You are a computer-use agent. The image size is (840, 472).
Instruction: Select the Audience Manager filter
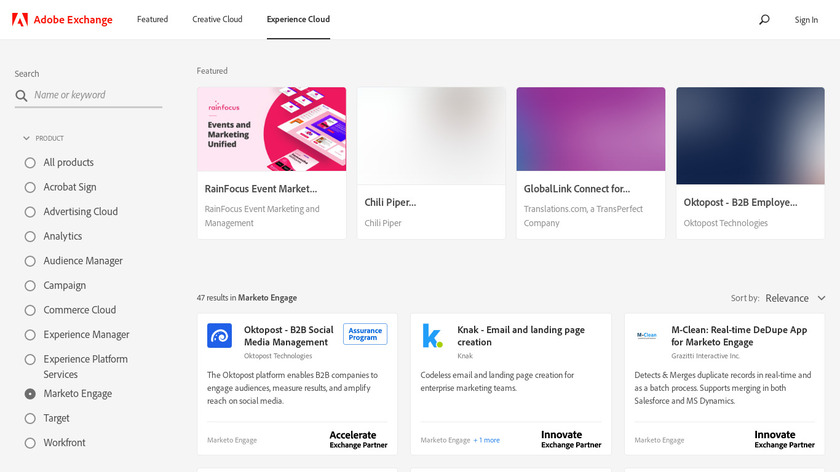30,261
